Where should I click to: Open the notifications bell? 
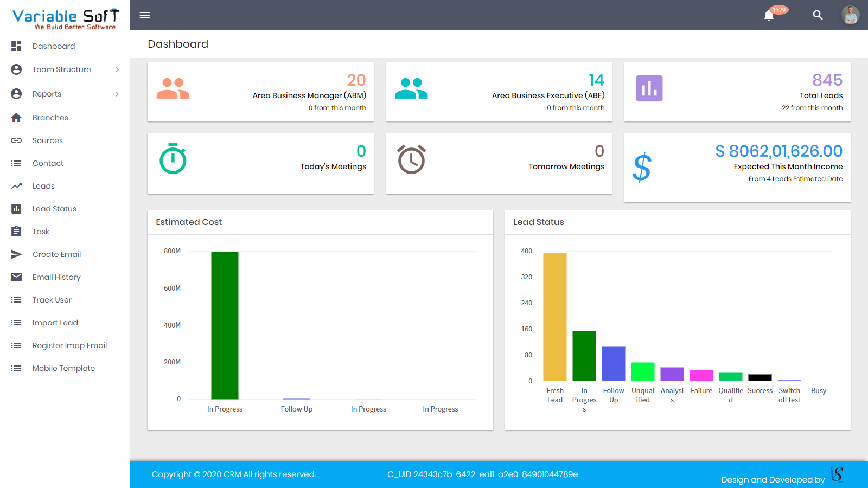769,15
